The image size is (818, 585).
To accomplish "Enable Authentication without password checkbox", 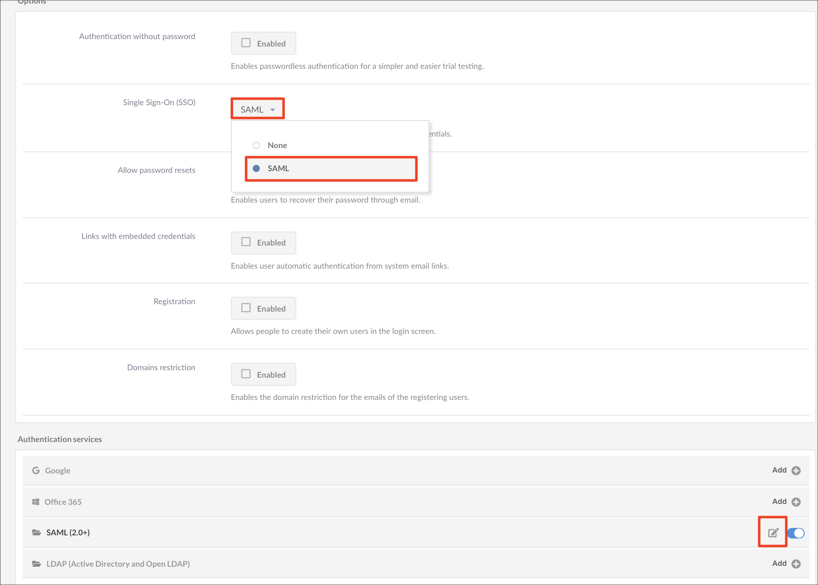I will [x=246, y=43].
